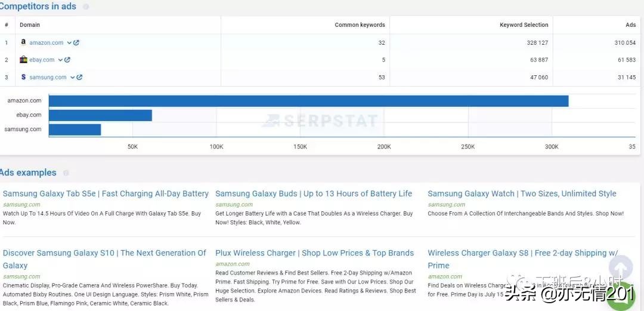This screenshot has height=311, width=644.
Task: Open amazon.com external link icon
Action: (x=76, y=42)
